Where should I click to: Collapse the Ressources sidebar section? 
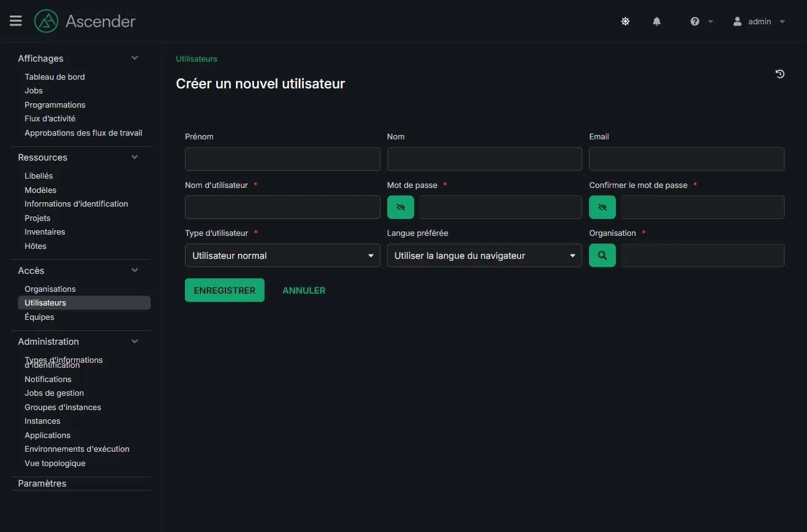tap(134, 157)
